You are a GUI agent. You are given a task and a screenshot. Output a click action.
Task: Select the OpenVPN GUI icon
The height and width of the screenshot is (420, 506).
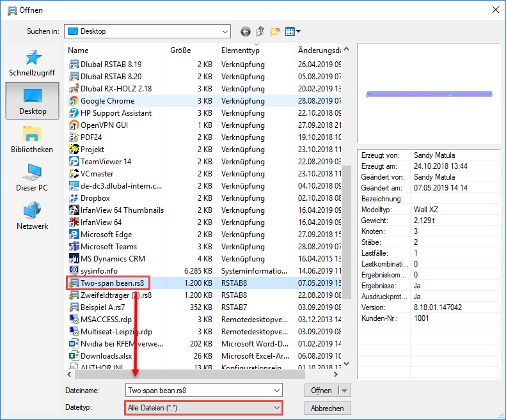[x=74, y=125]
